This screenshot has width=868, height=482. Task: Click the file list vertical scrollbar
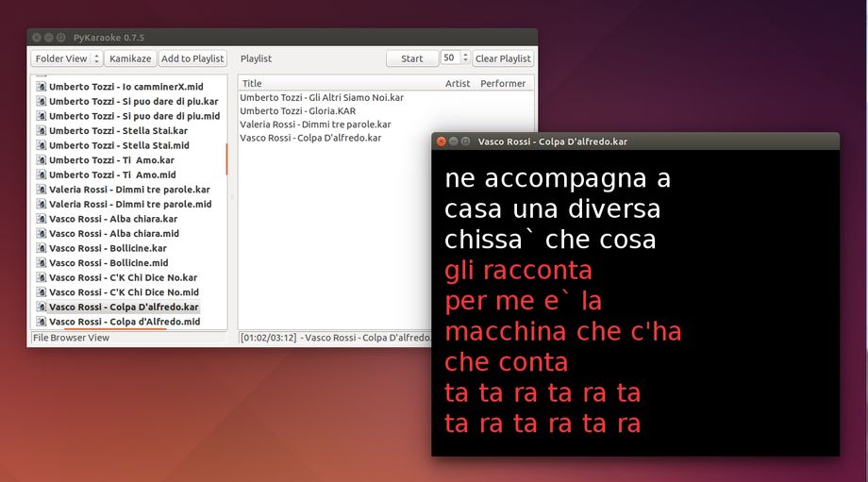point(226,158)
